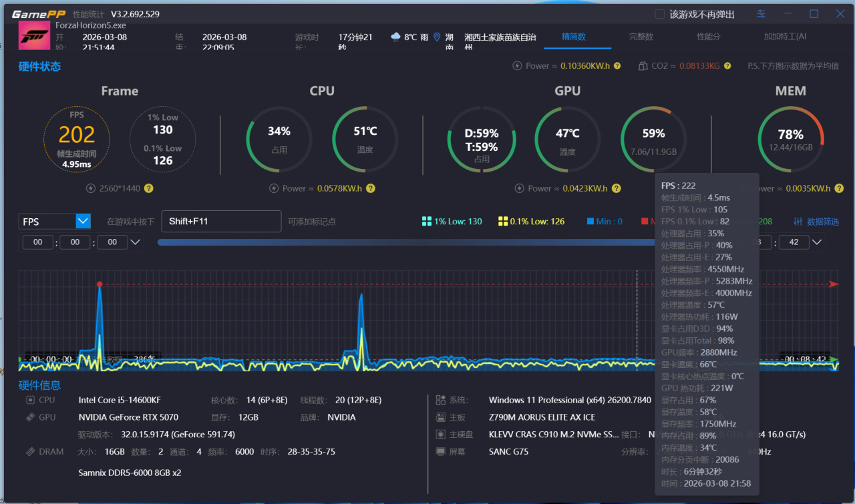855x504 pixels.
Task: Click the location pin icon
Action: point(437,37)
